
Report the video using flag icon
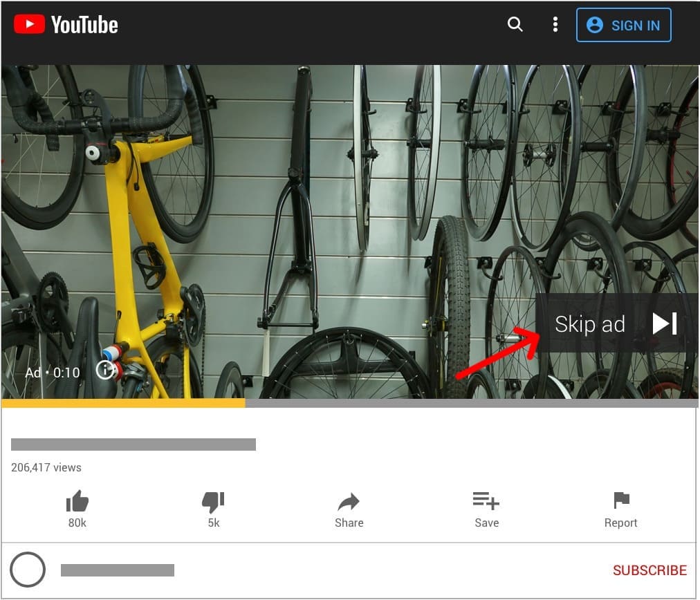pos(620,500)
